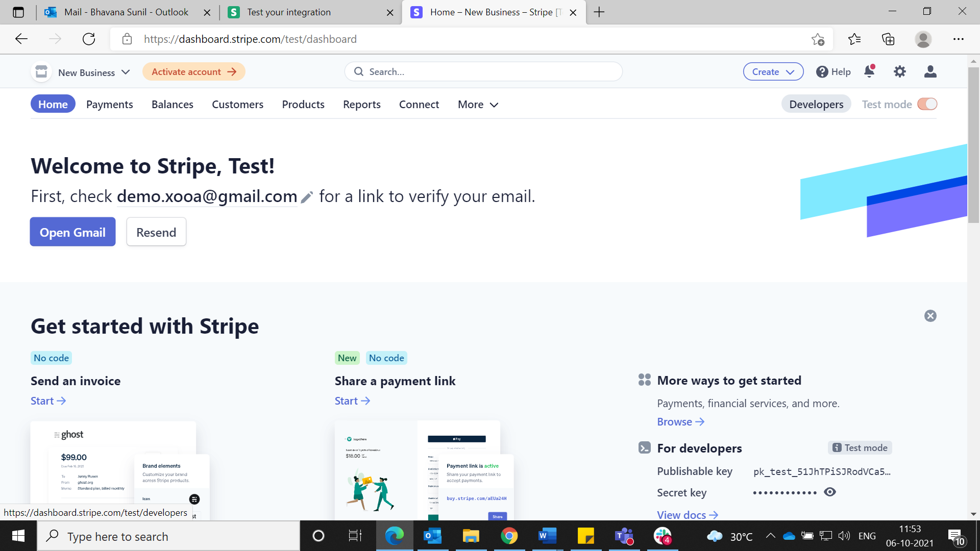Show hidden system tray icons
This screenshot has height=551, width=980.
[771, 536]
